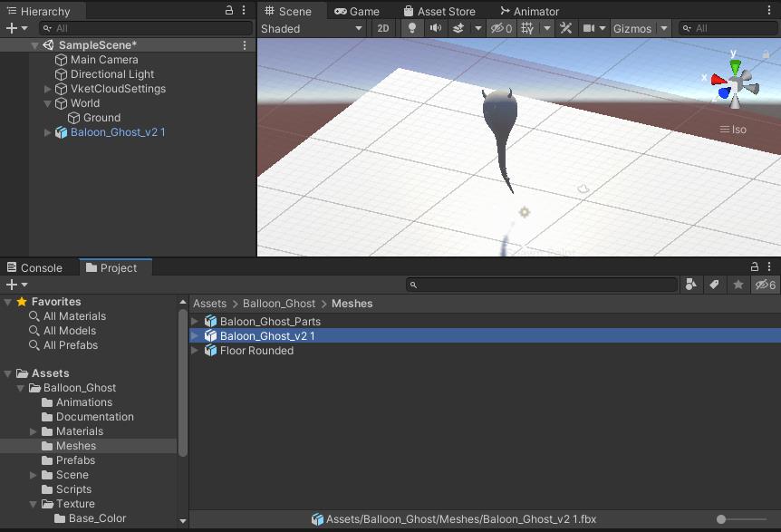Toggle hidden packages visibility in Project panel
This screenshot has width=781, height=532.
click(x=766, y=285)
